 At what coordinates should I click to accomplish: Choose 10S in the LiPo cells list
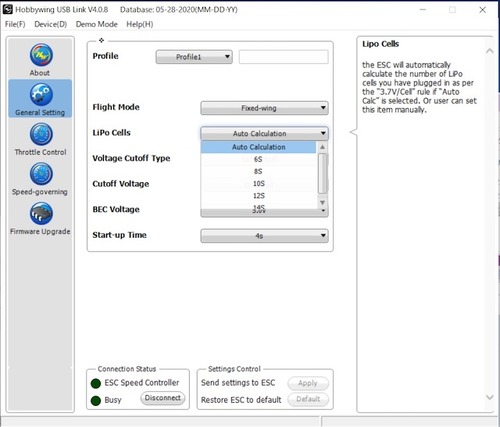[258, 184]
